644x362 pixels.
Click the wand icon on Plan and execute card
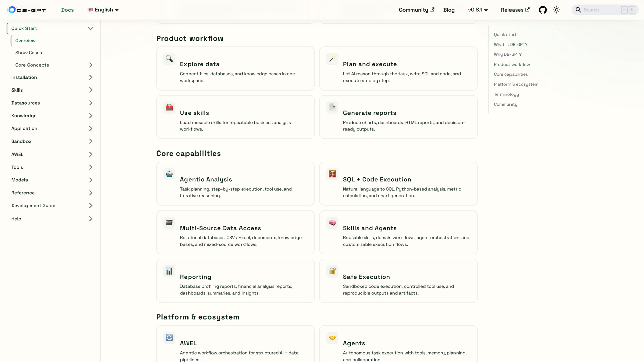coord(332,59)
